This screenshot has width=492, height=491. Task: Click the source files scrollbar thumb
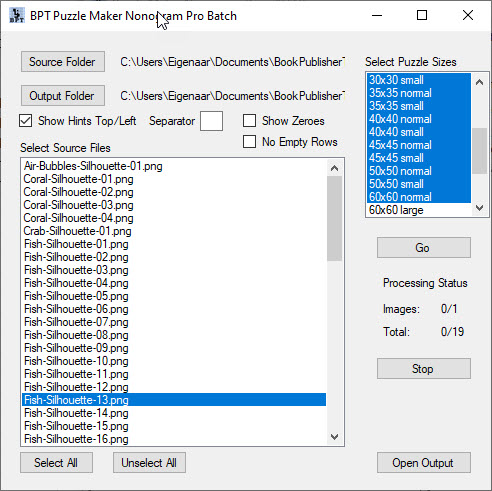pos(334,218)
